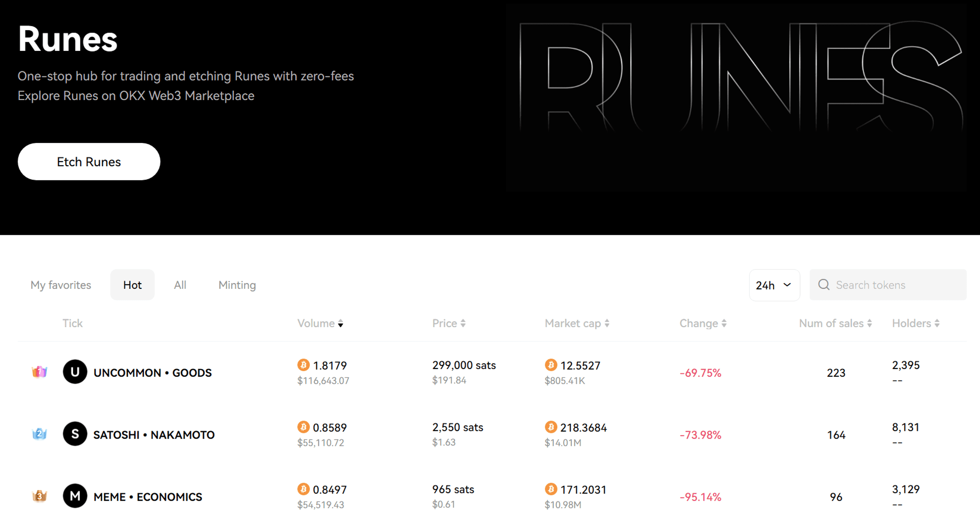Select the Hot tab
The height and width of the screenshot is (526, 980).
coord(133,285)
